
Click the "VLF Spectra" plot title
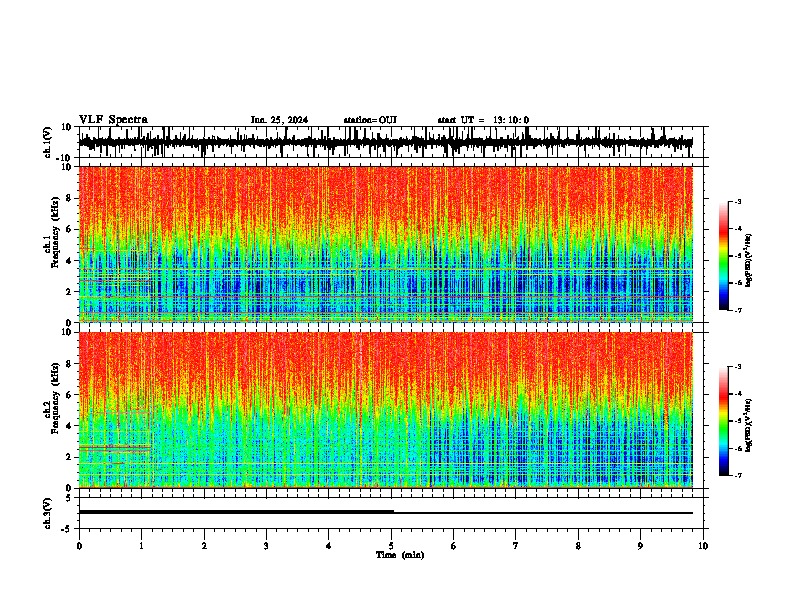[113, 120]
